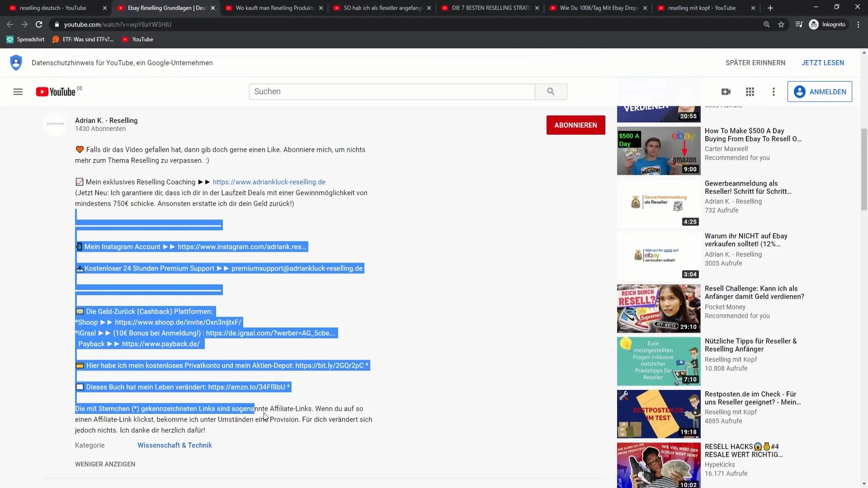This screenshot has height=488, width=868.
Task: Open the Instagram account link
Action: (x=242, y=247)
